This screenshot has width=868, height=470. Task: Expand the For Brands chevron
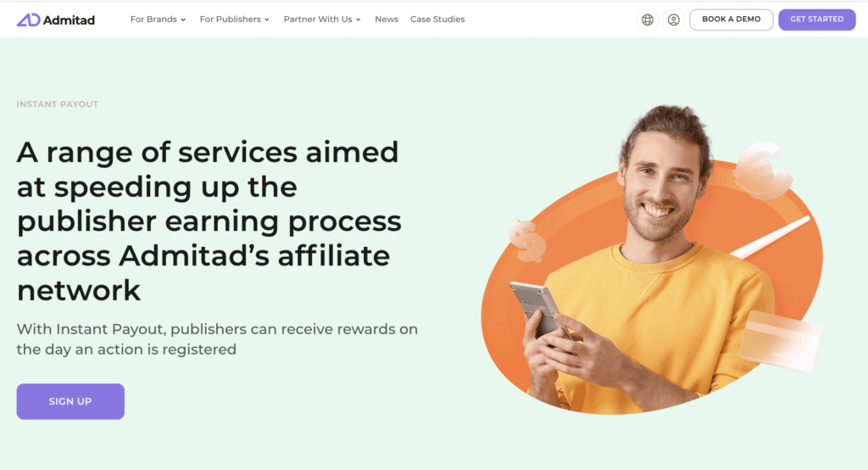(183, 20)
